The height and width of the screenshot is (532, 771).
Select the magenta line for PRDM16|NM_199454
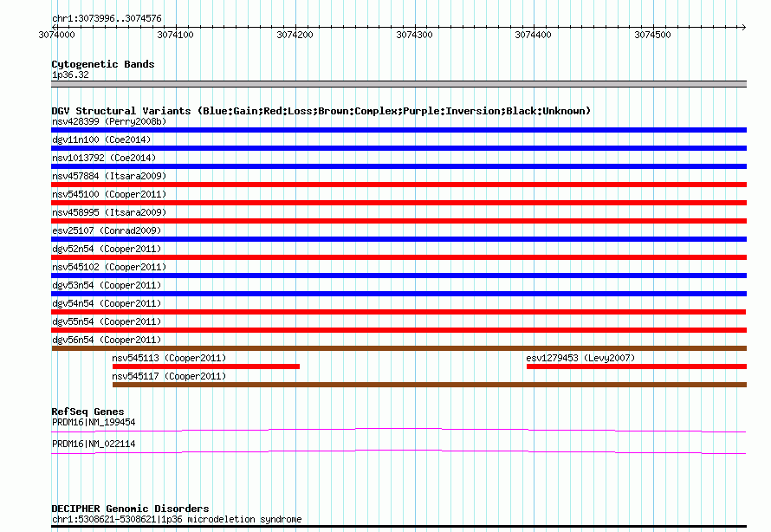[x=398, y=431]
